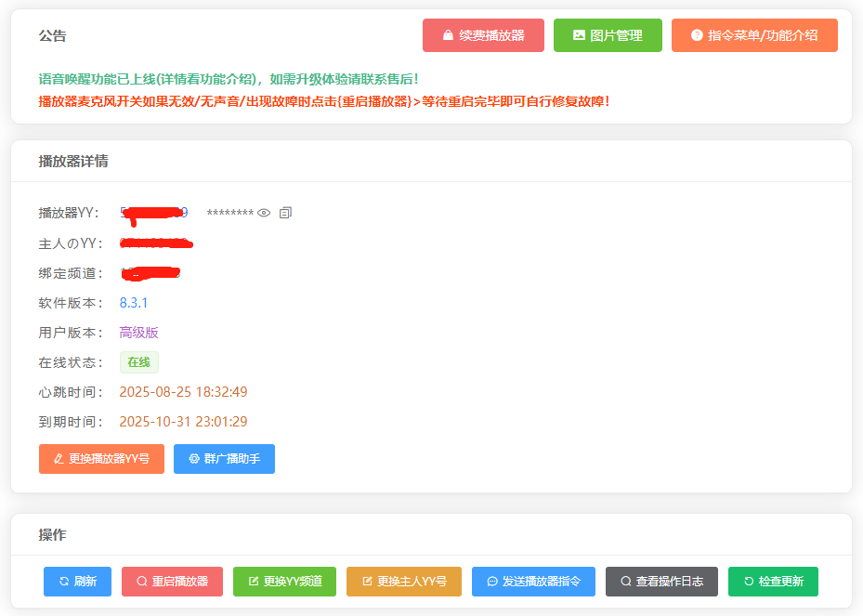863x616 pixels.
Task: Restart the player via 重启播放器
Action: [172, 582]
